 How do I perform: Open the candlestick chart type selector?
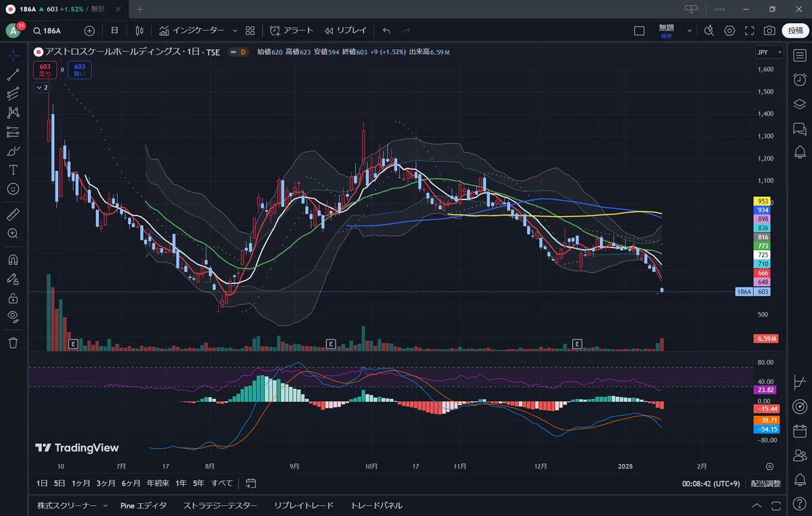pos(139,30)
